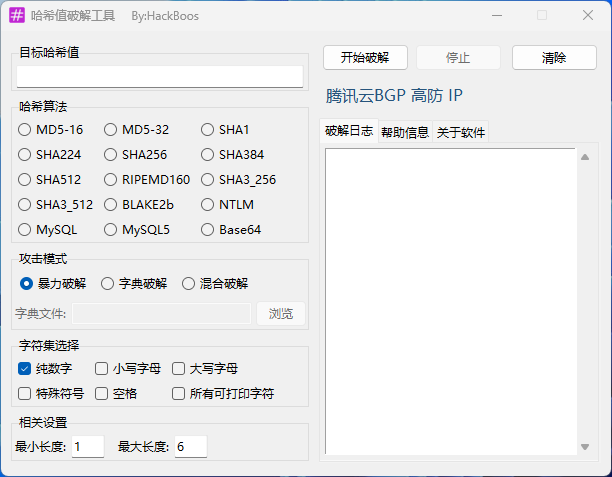Screen dimensions: 612x477
Task: Switch to the 破解日志 tab
Action: tap(349, 131)
